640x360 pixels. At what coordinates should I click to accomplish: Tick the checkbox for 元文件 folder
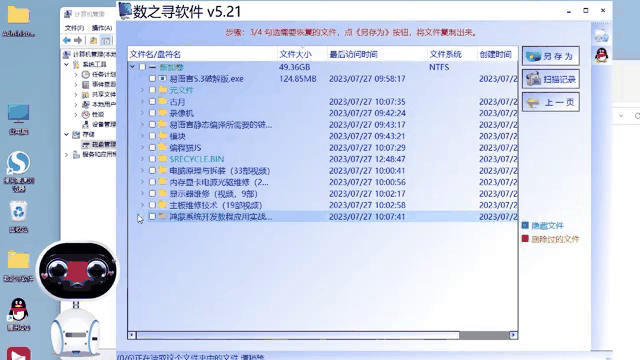[x=152, y=90]
